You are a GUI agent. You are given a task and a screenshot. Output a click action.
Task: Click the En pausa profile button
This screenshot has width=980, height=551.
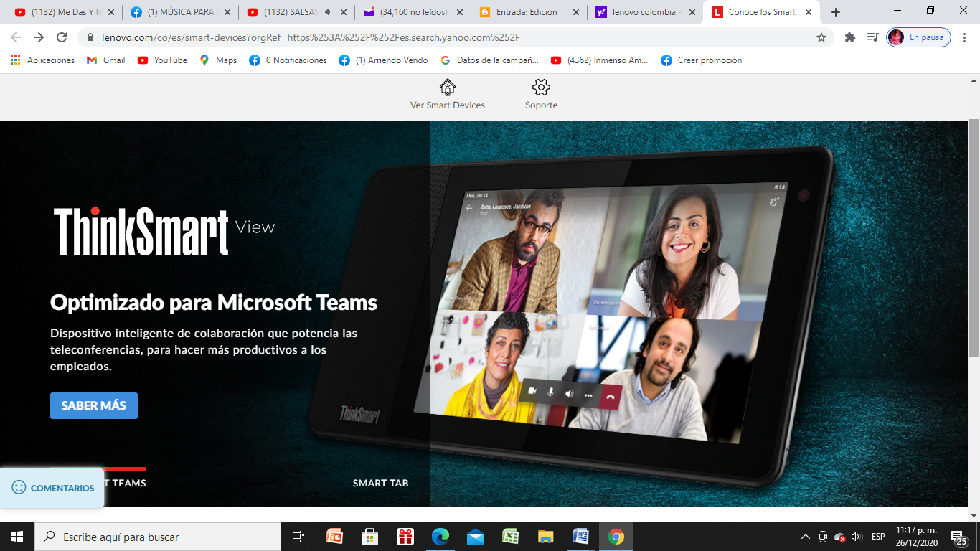pos(919,37)
